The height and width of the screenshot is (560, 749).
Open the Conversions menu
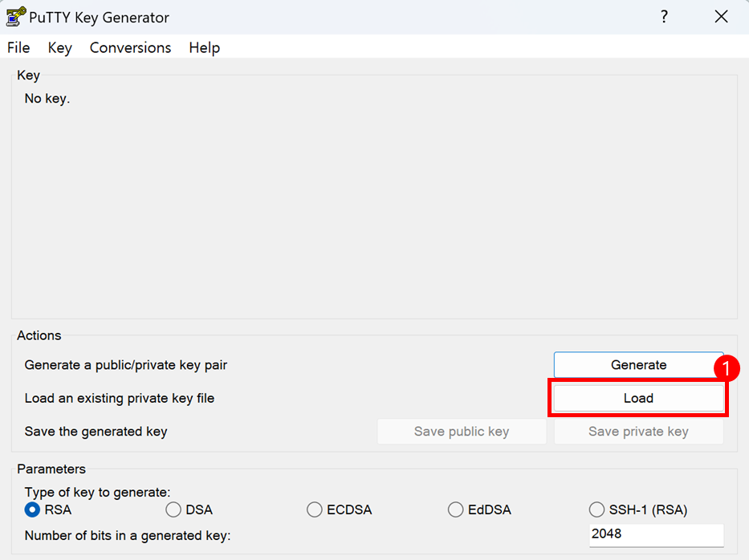pos(130,48)
